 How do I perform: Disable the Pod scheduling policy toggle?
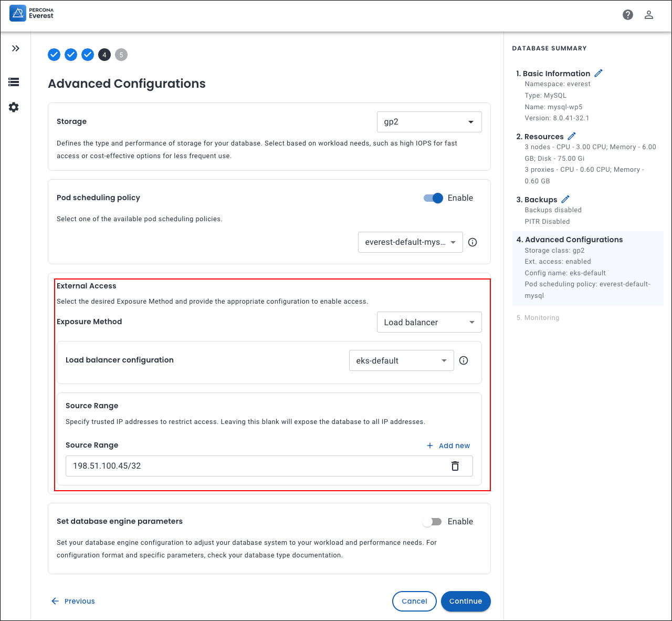(x=433, y=198)
